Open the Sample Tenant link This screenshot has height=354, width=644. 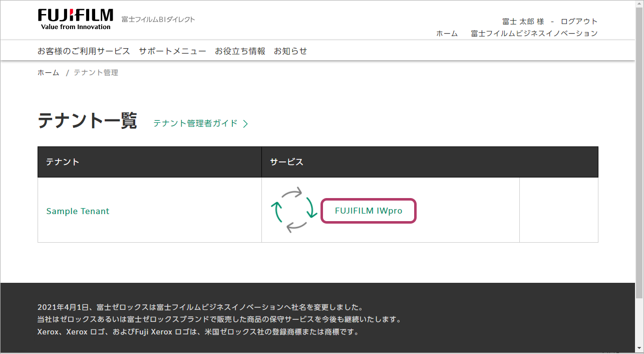point(78,211)
